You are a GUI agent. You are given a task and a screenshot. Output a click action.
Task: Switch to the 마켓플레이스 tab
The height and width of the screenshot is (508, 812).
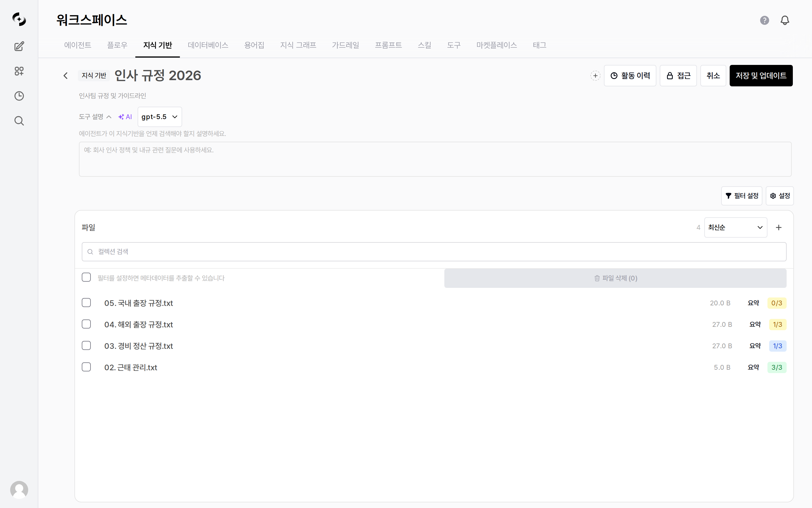coord(497,45)
